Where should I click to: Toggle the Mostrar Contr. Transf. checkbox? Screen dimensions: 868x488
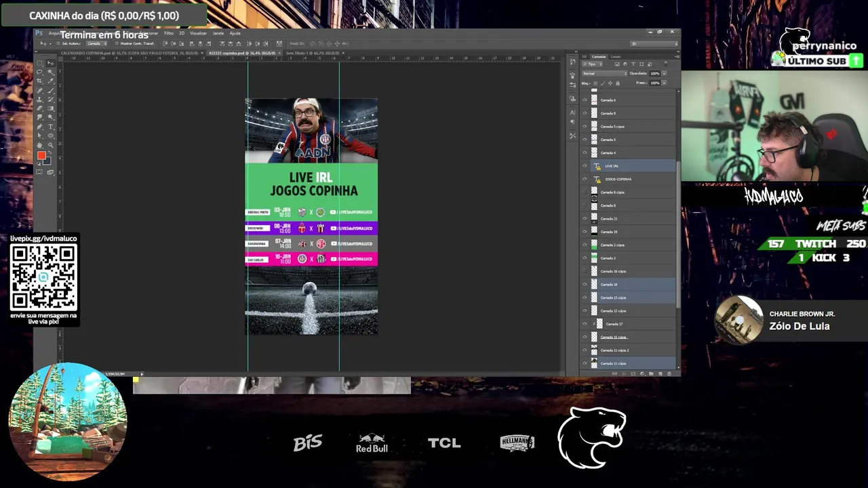point(117,43)
